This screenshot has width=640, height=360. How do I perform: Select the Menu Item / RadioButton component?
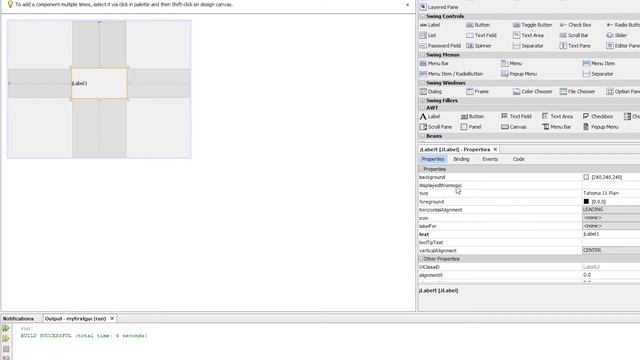451,74
